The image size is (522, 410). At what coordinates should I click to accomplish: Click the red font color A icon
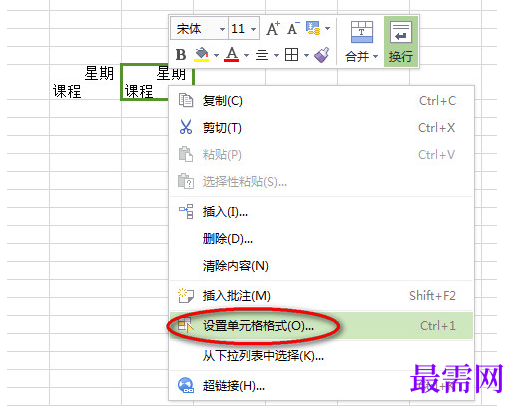[232, 54]
